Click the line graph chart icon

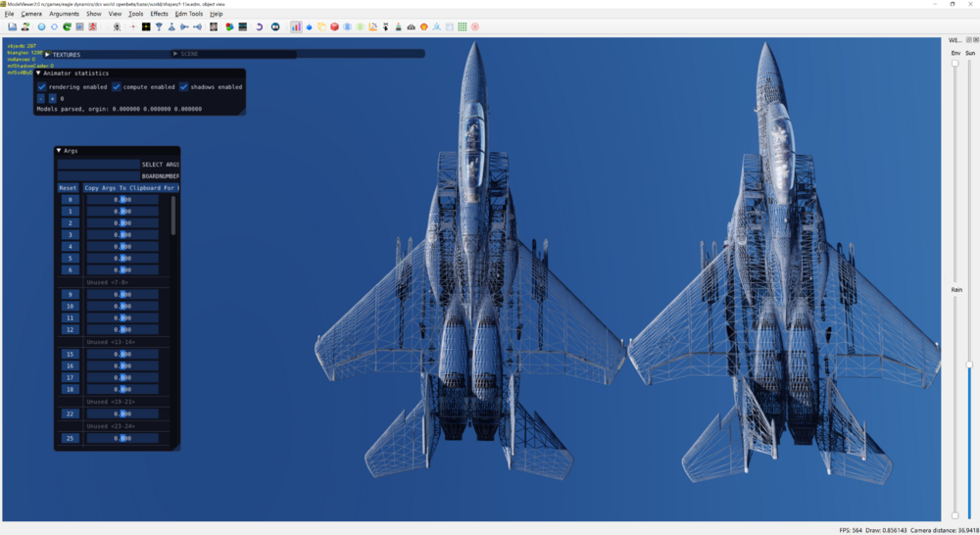point(372,26)
